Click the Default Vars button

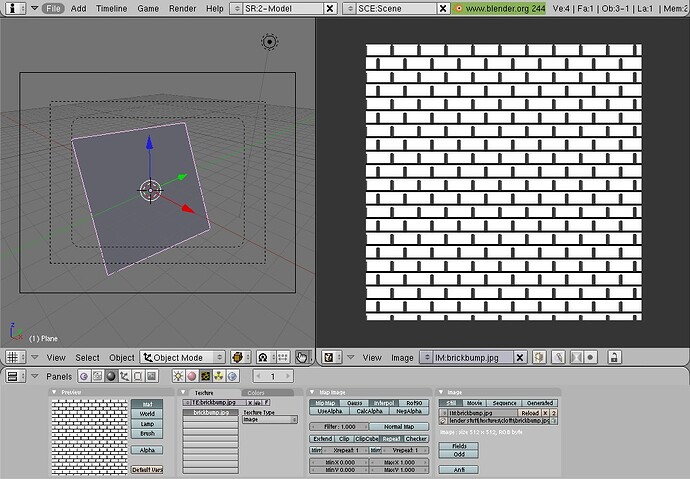point(147,470)
